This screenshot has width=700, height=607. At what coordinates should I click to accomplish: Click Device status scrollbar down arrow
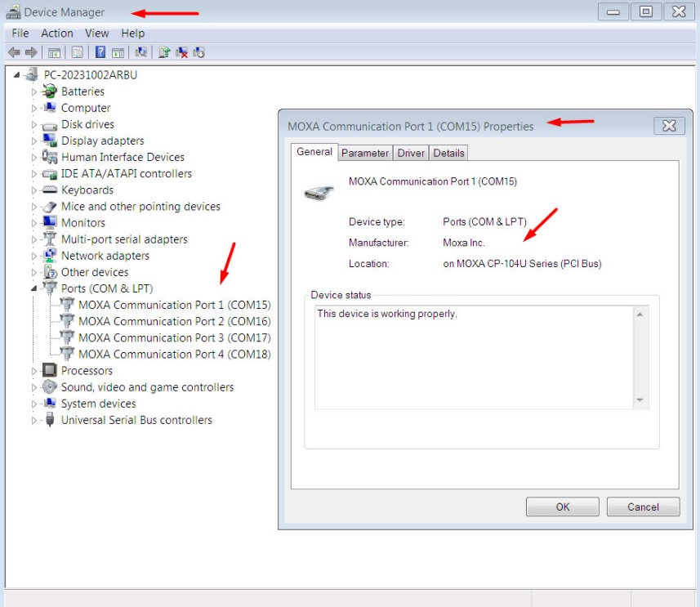tap(640, 400)
